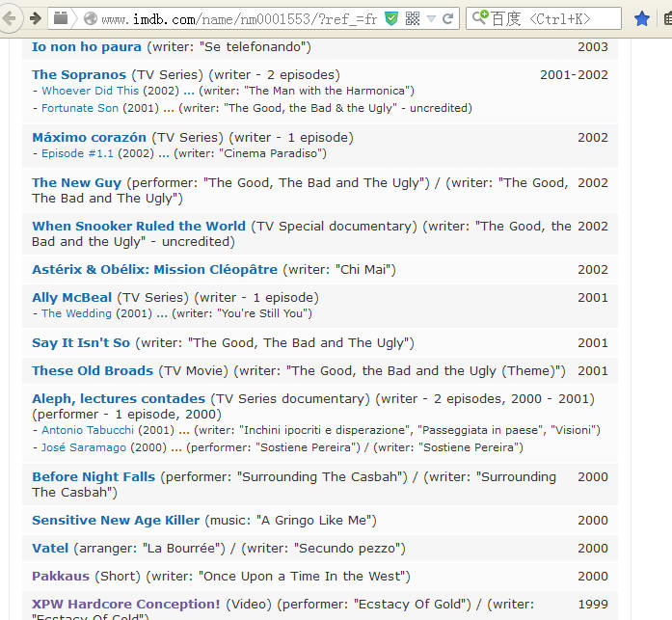
Task: Click the IMDb URL address field
Action: (x=239, y=19)
